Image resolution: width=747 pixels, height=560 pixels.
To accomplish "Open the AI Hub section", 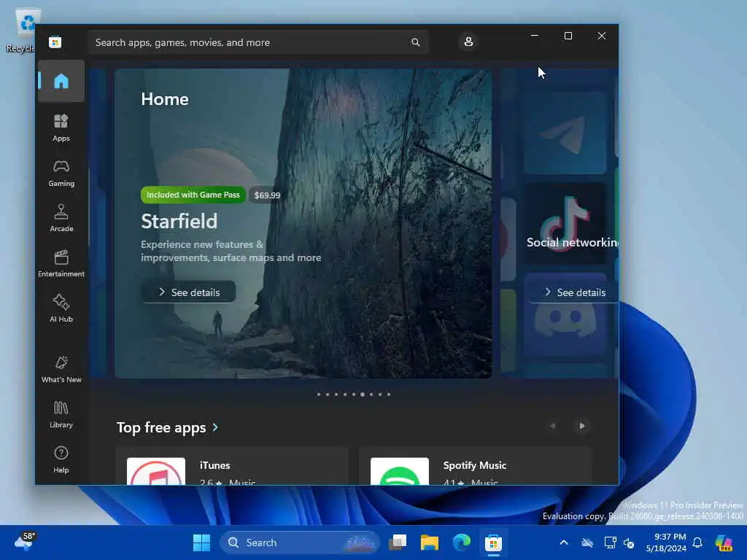I will [x=61, y=309].
